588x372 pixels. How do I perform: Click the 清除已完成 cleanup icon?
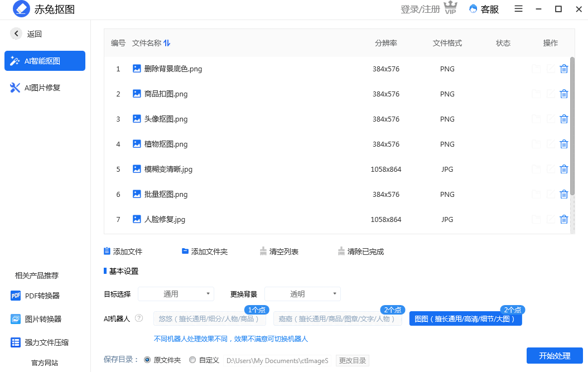coord(341,251)
